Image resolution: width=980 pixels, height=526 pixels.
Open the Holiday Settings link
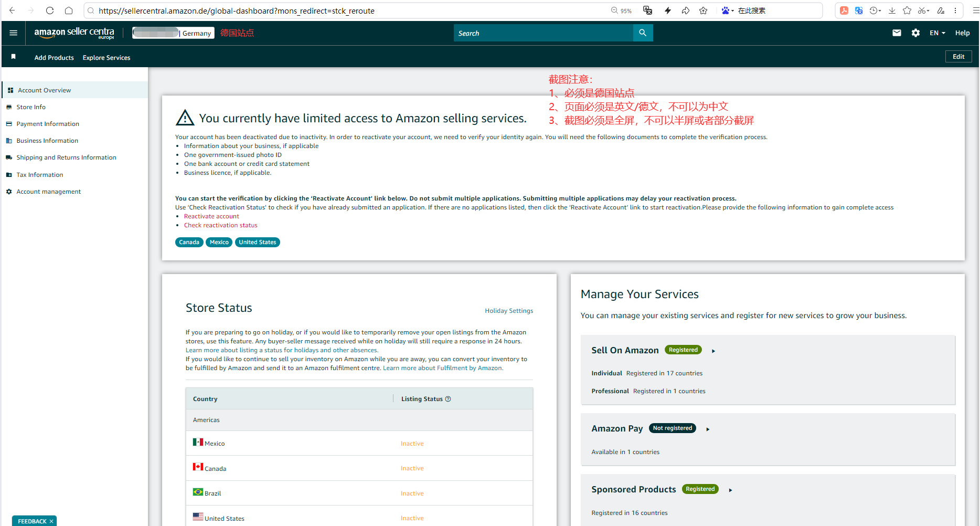pyautogui.click(x=509, y=311)
